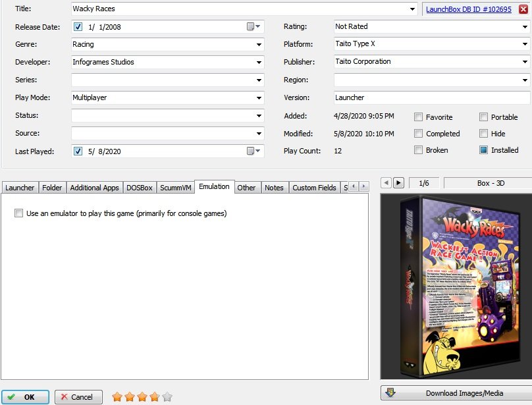This screenshot has width=532, height=405.
Task: Expand the Platform dropdown
Action: pos(525,44)
